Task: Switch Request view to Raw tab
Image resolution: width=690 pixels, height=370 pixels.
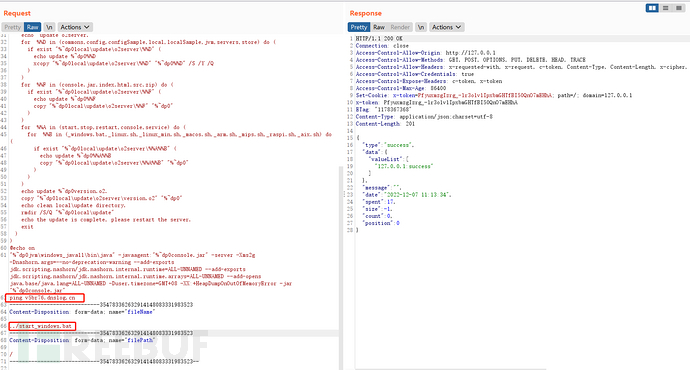Action: pyautogui.click(x=33, y=27)
